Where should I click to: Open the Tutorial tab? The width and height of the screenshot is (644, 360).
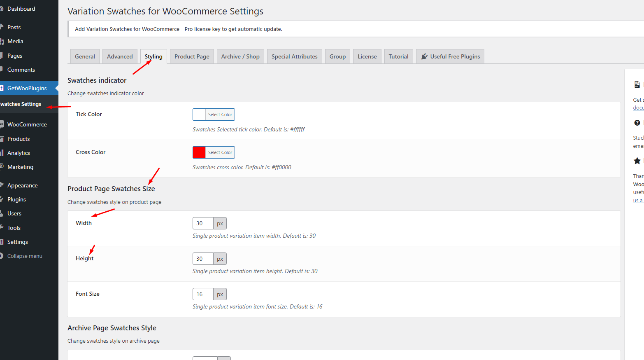click(x=398, y=56)
